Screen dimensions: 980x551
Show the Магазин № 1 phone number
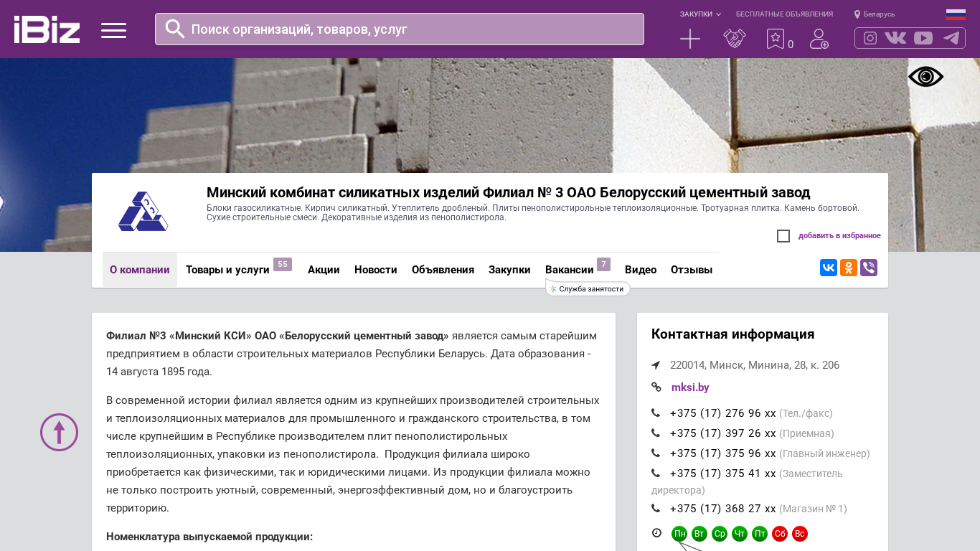click(x=723, y=509)
